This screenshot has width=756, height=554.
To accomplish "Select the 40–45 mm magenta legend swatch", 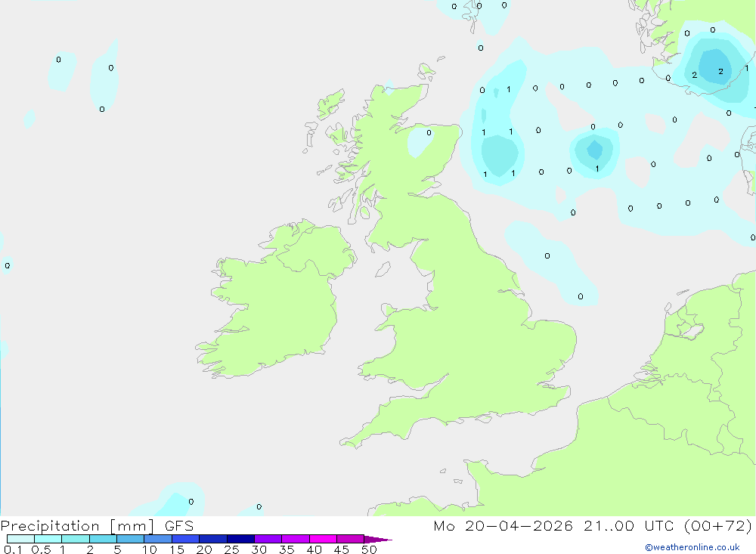I will 323,539.
